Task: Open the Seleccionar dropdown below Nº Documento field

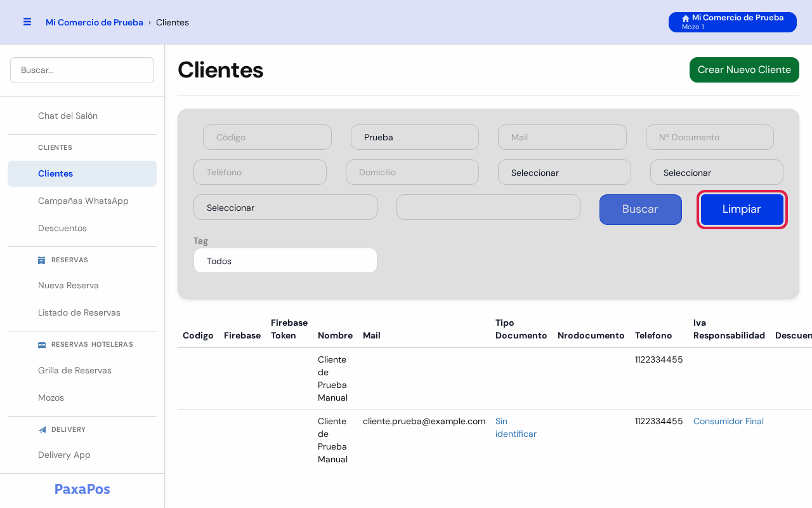Action: coord(717,172)
